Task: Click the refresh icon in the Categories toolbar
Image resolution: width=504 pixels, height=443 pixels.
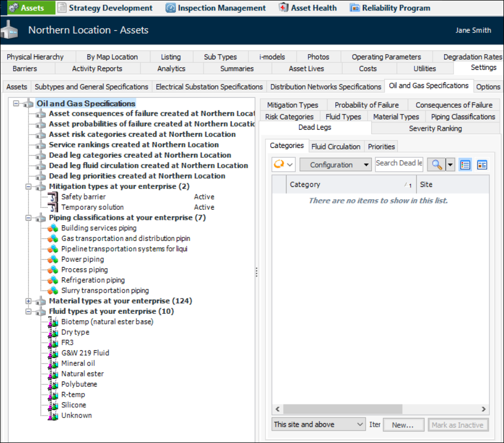Action: [279, 164]
